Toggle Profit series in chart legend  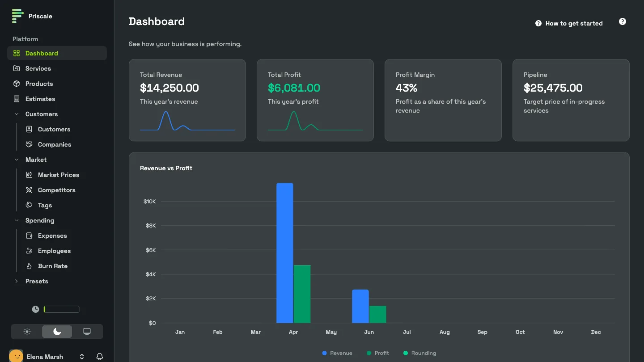click(x=378, y=353)
